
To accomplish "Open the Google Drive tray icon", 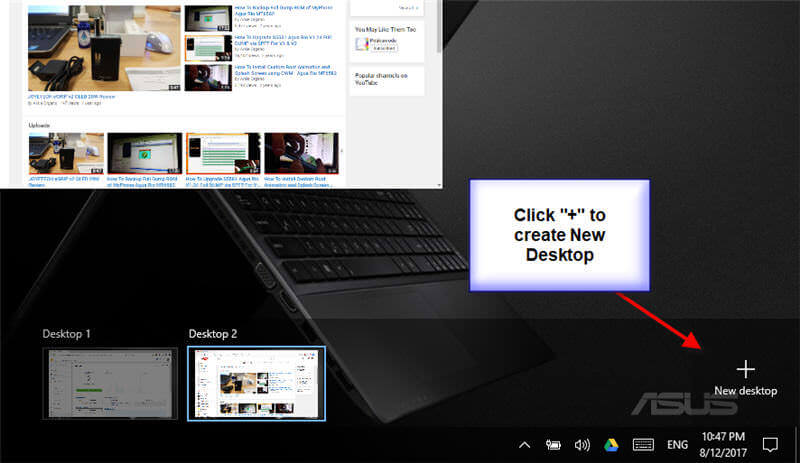I will tap(611, 445).
